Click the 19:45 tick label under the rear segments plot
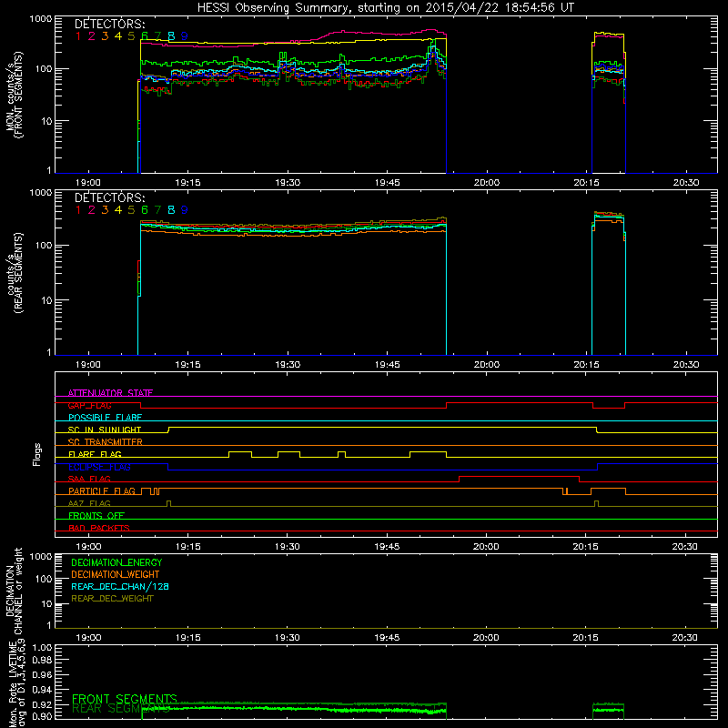 (388, 365)
